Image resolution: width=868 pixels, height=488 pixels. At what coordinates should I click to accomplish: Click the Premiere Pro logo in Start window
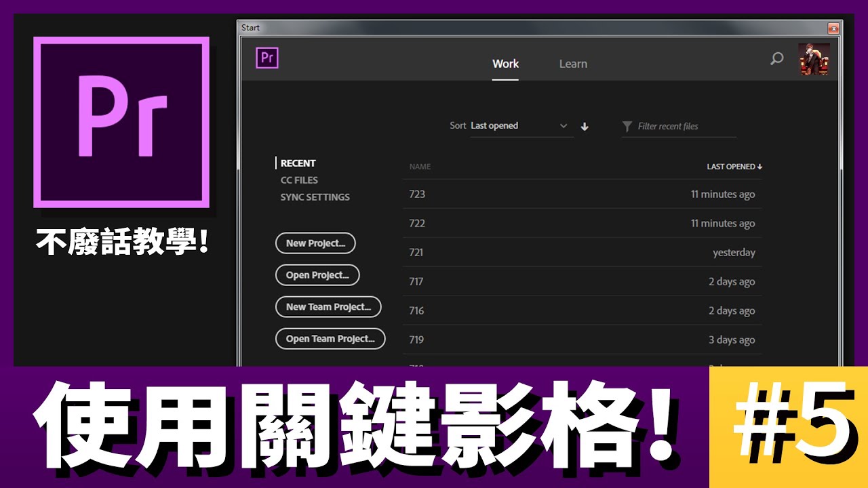pos(267,58)
